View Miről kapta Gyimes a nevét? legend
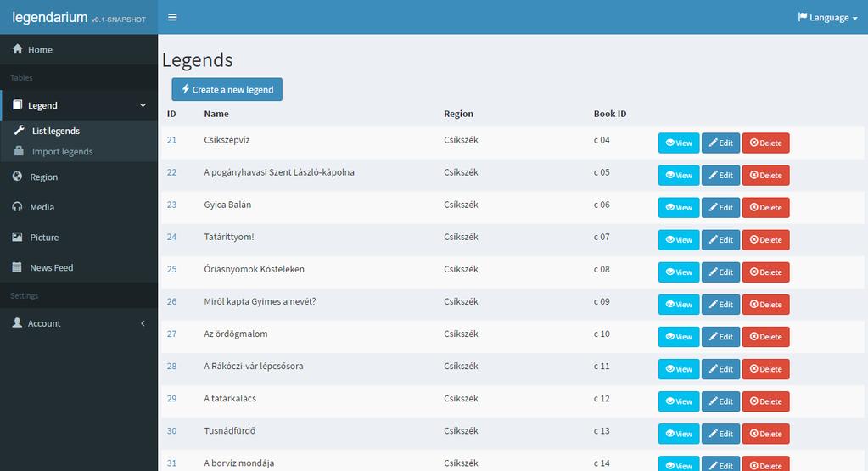Image resolution: width=868 pixels, height=471 pixels. coord(679,305)
